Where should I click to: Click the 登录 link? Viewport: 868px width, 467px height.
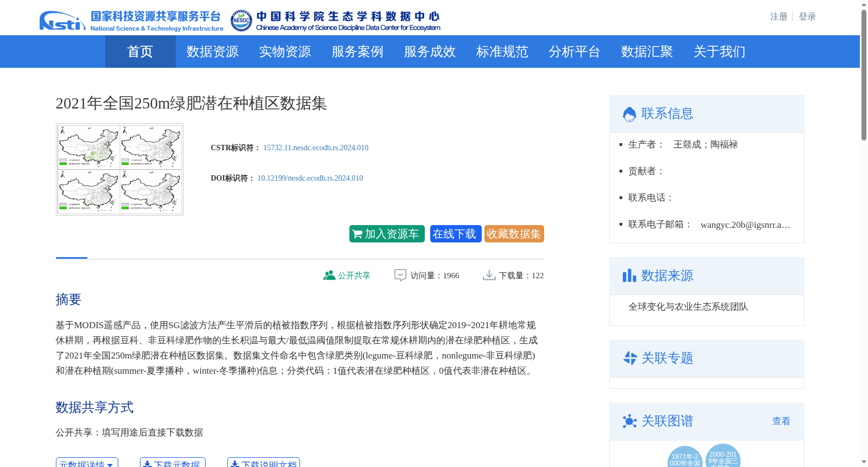coord(807,17)
